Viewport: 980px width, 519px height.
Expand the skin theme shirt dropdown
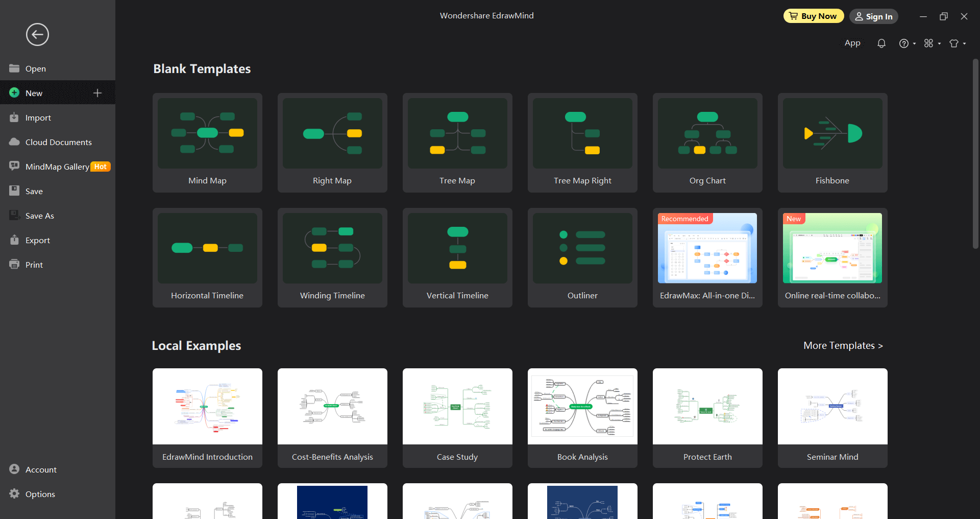[958, 43]
